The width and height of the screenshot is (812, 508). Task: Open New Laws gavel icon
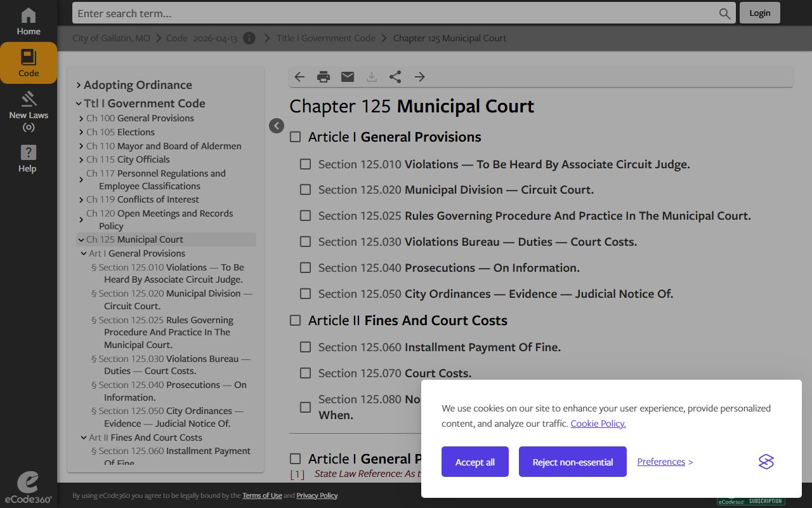(x=29, y=111)
